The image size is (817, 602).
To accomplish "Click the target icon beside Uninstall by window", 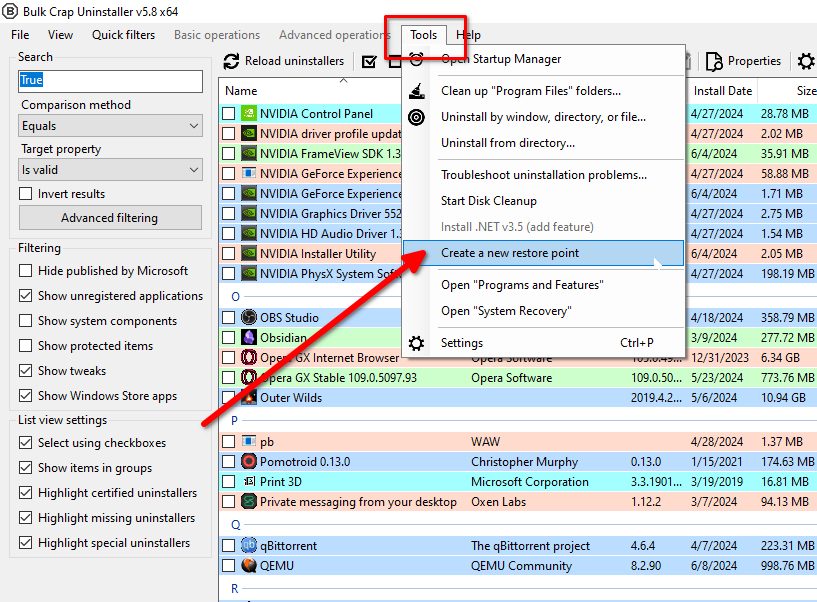I will (416, 117).
